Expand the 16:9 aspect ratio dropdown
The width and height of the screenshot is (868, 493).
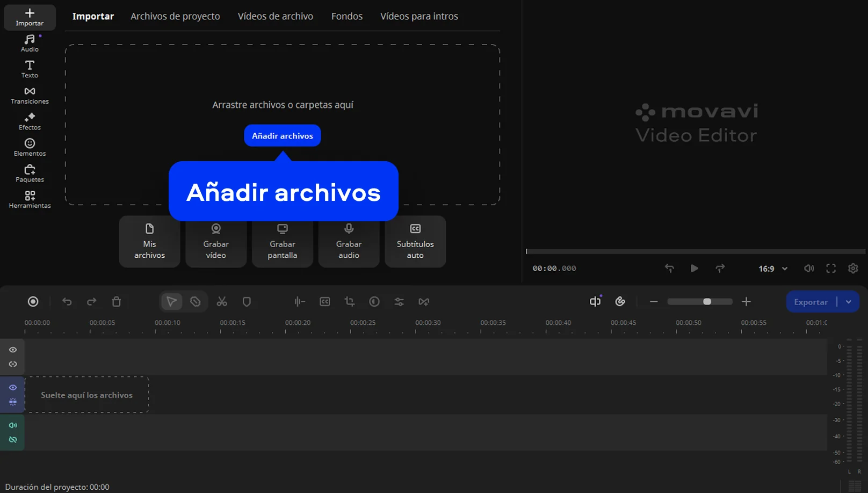773,269
